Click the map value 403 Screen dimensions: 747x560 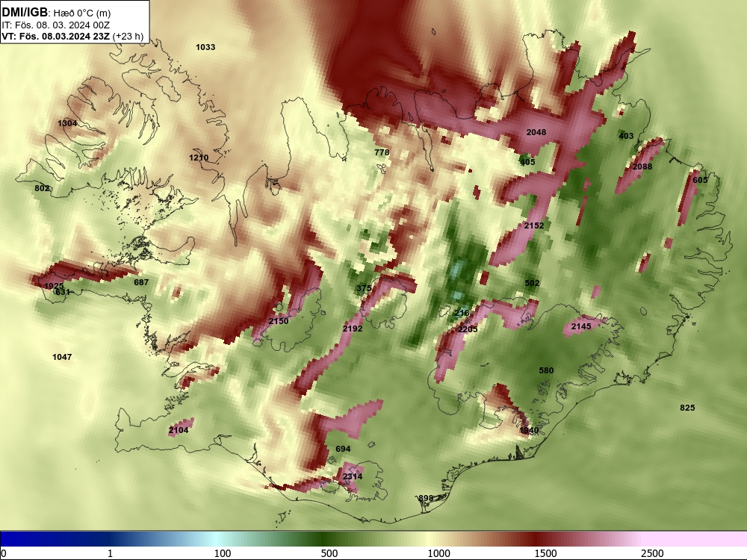pyautogui.click(x=626, y=136)
